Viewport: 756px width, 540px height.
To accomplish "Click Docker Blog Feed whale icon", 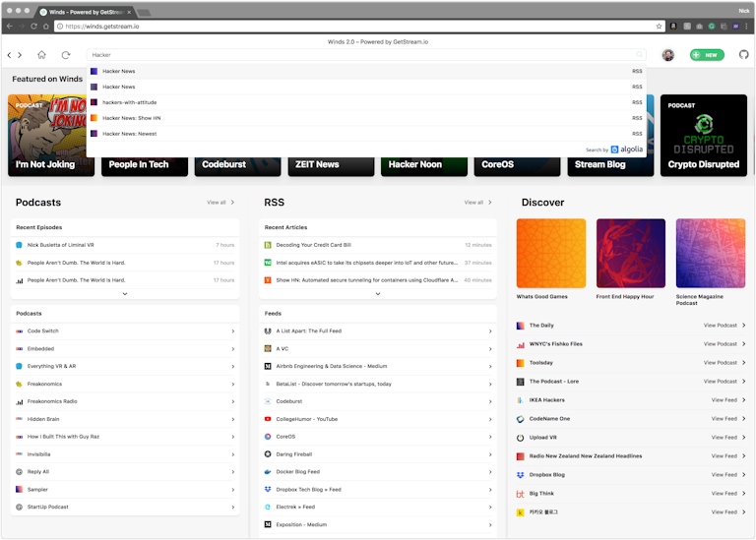I will [x=268, y=472].
